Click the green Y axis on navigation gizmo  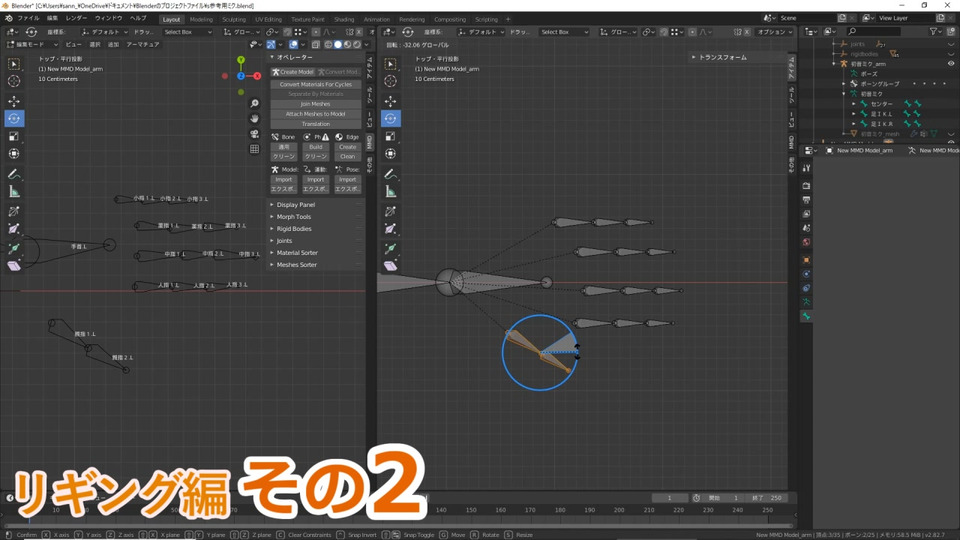pyautogui.click(x=241, y=60)
